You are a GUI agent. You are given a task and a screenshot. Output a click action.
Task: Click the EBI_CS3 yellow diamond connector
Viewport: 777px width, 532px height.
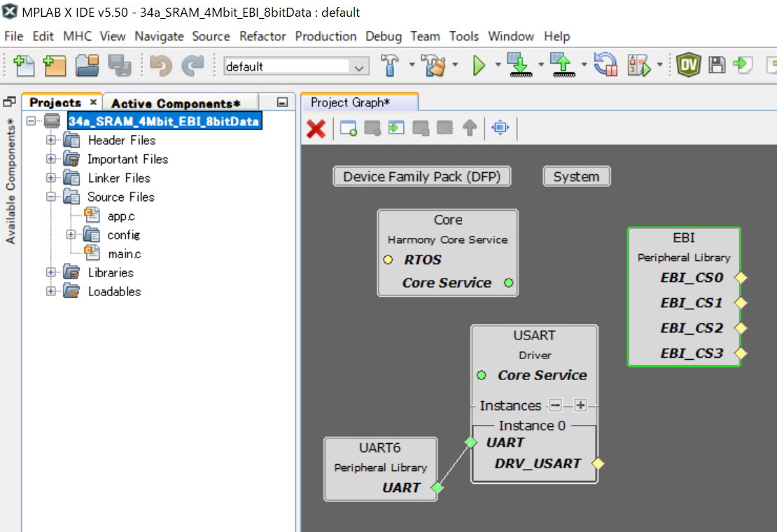[741, 353]
